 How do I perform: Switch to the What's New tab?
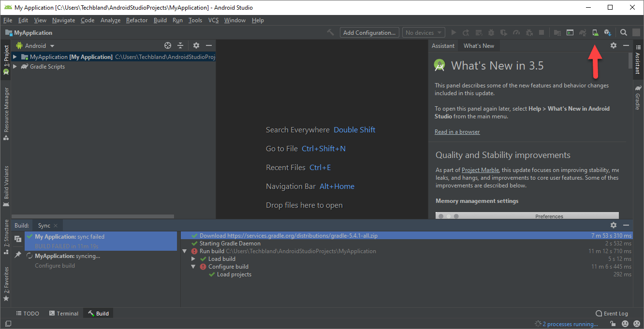coord(479,45)
